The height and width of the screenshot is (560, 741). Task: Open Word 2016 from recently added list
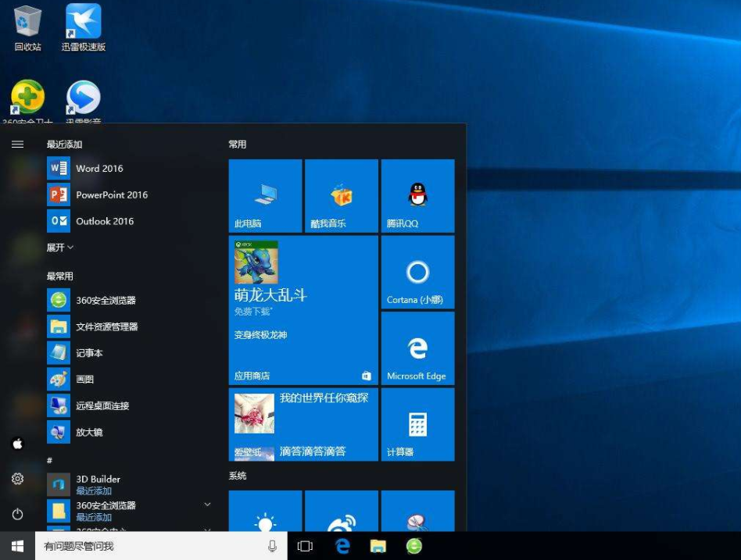click(99, 168)
